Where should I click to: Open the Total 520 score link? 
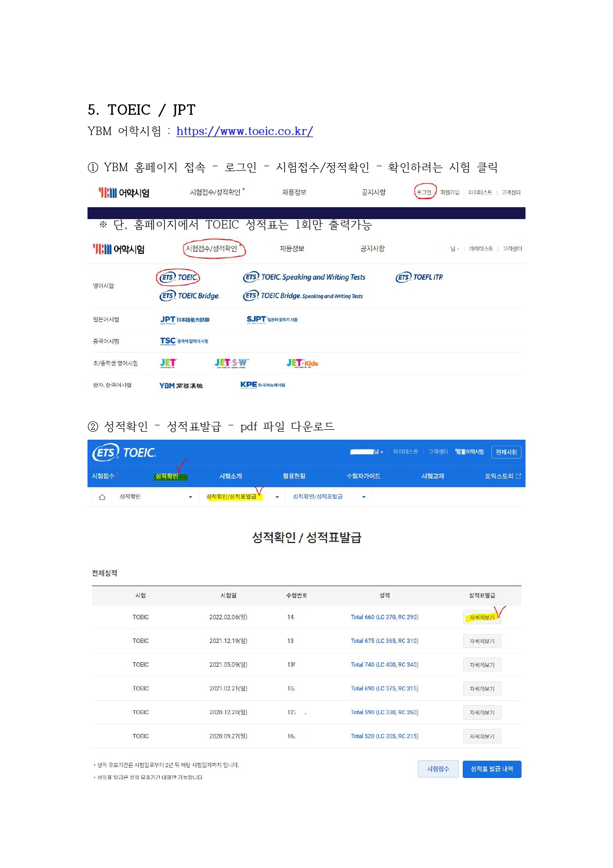[x=385, y=736]
